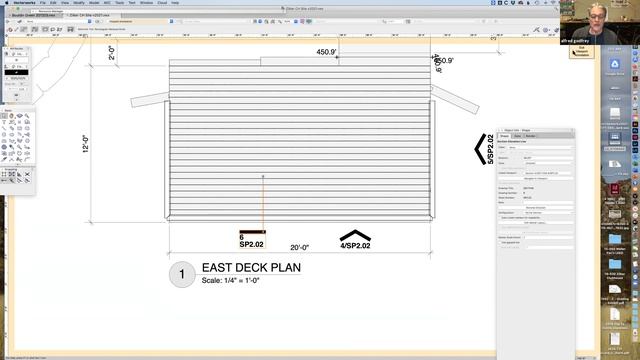Toggle Snap to Tangent in Snapping palette
Image resolution: width=640 pixels, height=360 pixels.
point(27,180)
